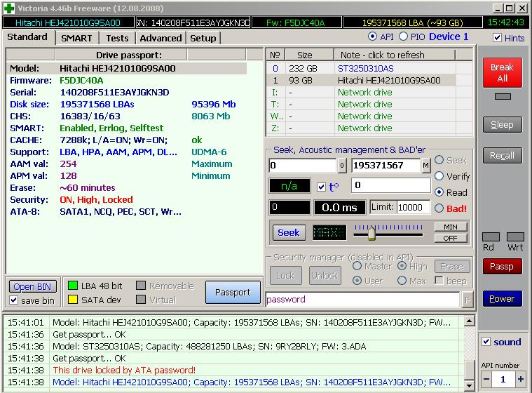Open the Advanced tab
This screenshot has width=532, height=393.
click(161, 38)
